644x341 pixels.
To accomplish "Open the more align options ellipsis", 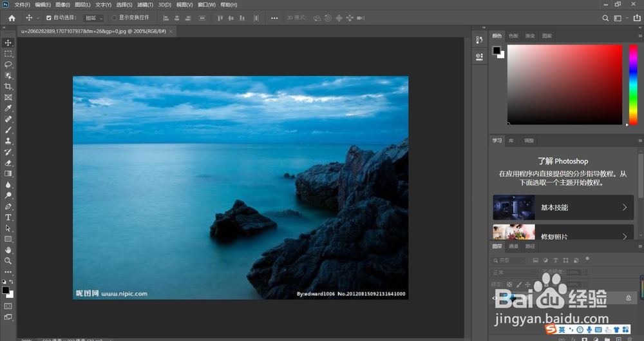I will (x=274, y=18).
